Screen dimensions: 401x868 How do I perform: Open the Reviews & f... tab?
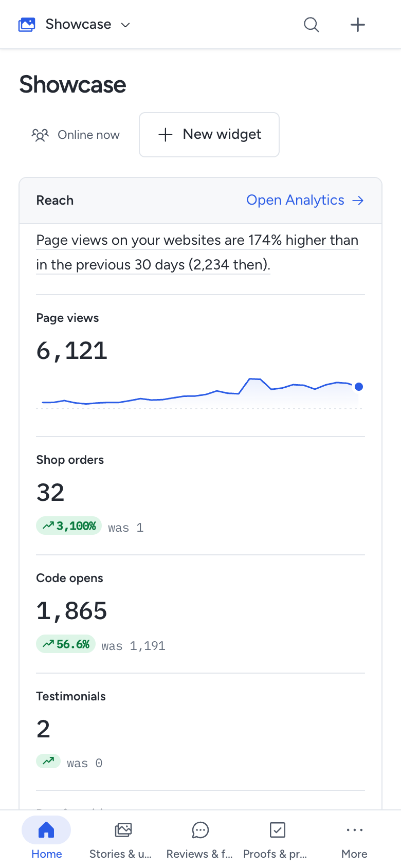[x=200, y=839]
